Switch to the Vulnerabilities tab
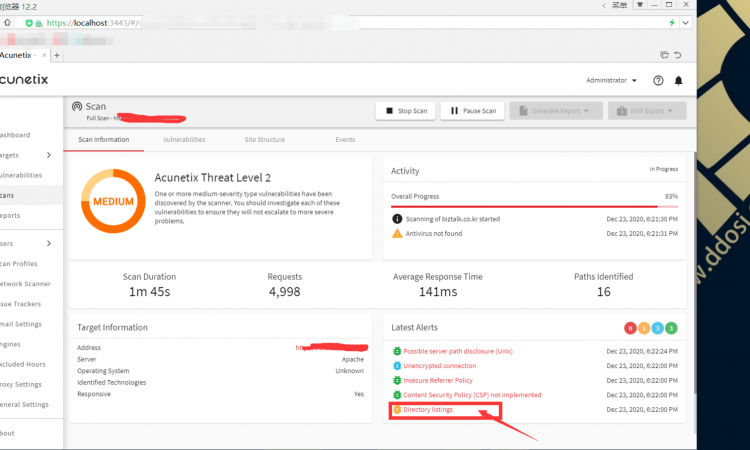This screenshot has width=750, height=450. 184,140
